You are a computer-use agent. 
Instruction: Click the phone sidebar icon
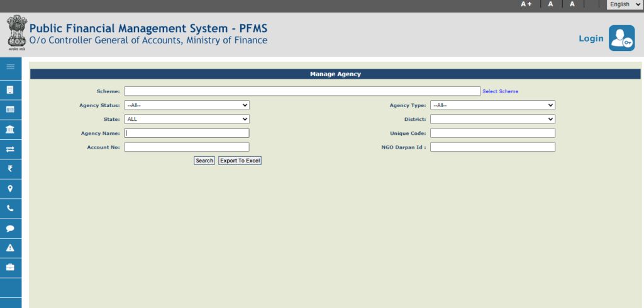(10, 208)
